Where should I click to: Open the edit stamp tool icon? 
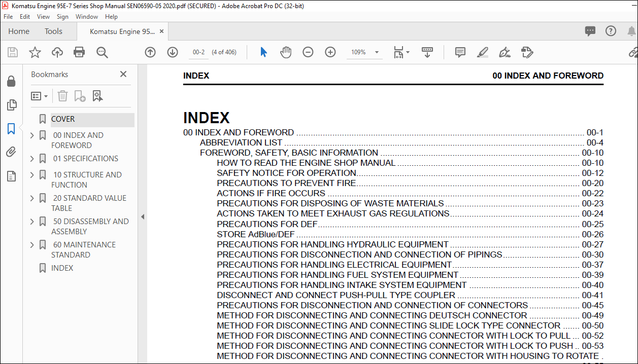[527, 52]
